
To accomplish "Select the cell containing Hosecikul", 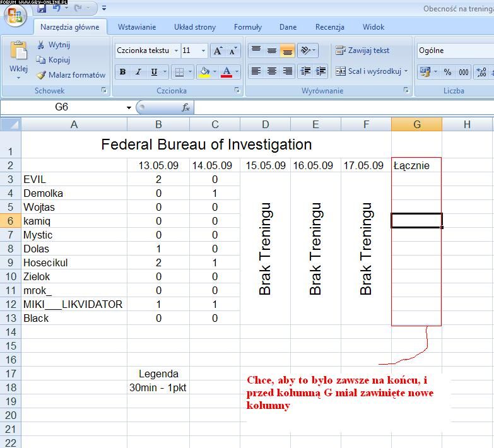I will pos(74,262).
